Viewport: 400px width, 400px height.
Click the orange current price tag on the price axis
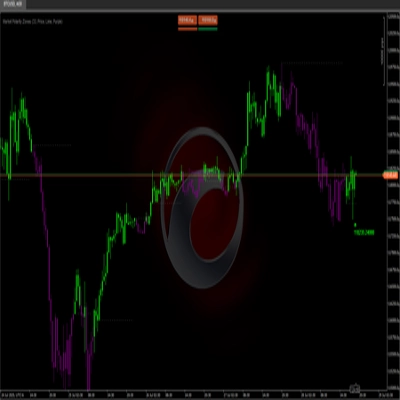390,175
